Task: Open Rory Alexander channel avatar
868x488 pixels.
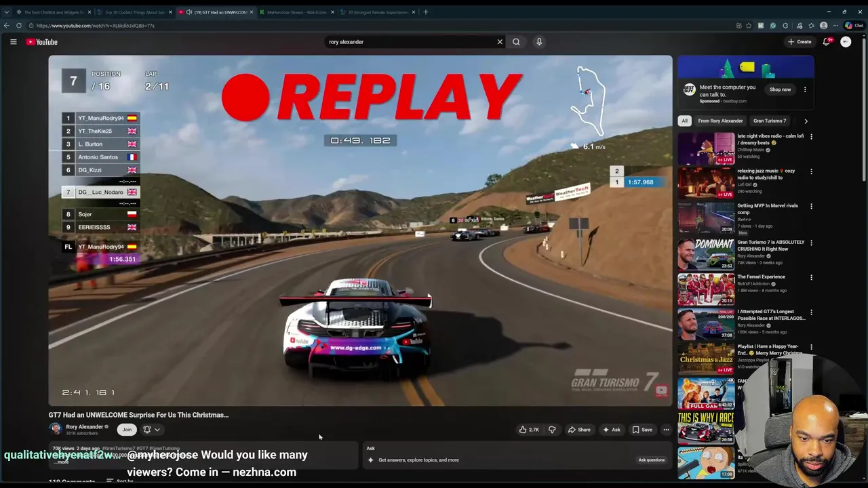Action: pyautogui.click(x=55, y=429)
